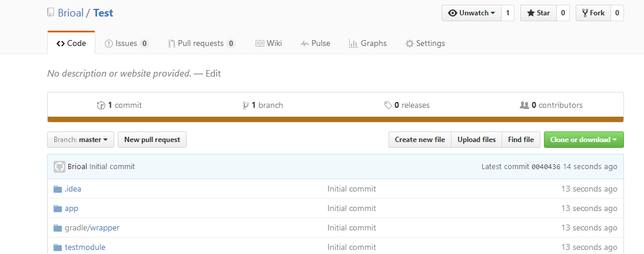
Task: Open commit hash 0040436
Action: coord(546,167)
